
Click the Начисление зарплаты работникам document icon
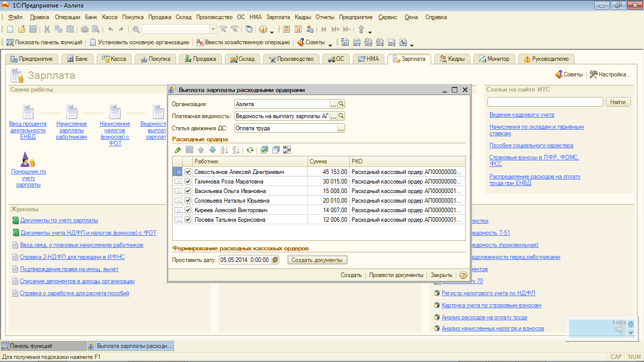[x=71, y=112]
